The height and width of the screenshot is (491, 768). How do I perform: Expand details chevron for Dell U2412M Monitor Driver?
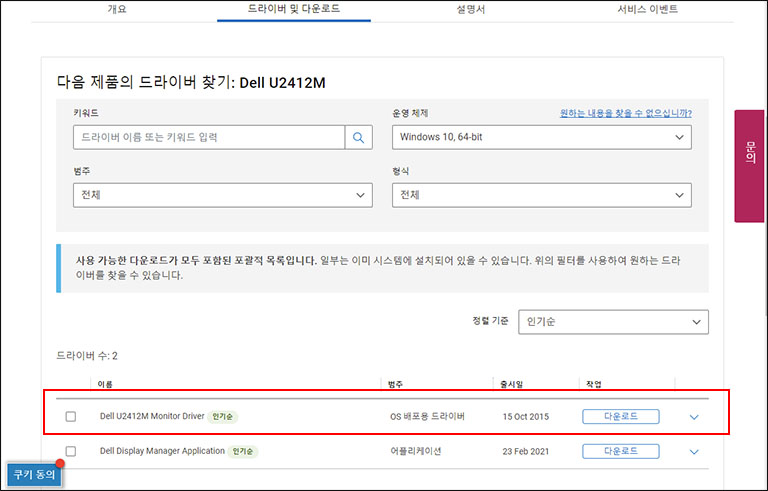694,417
